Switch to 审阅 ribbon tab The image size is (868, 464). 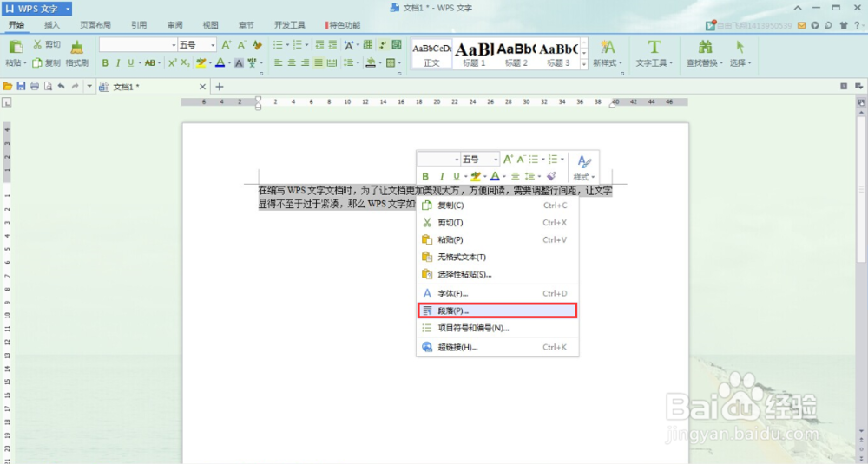click(x=175, y=25)
